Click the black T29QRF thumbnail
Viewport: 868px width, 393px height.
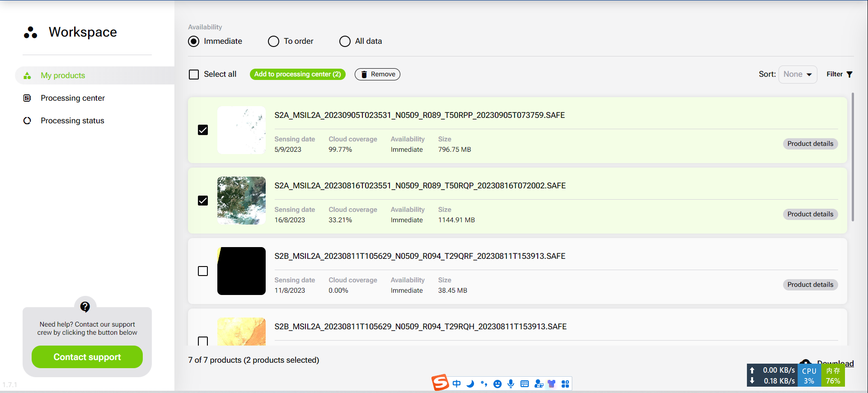click(x=241, y=271)
